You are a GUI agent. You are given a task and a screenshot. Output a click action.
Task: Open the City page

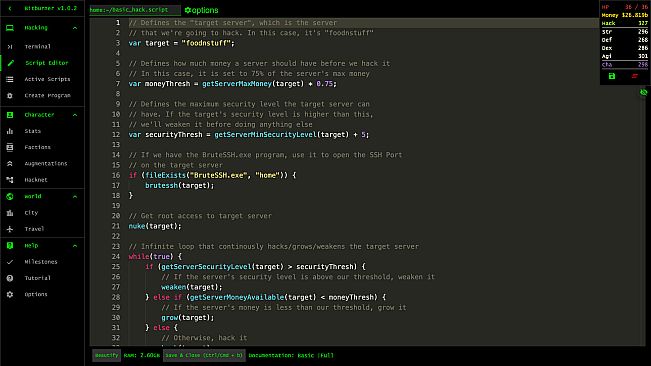(x=31, y=213)
